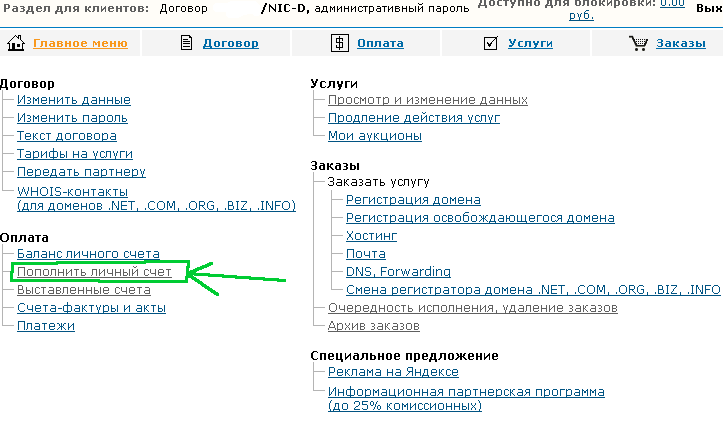Click the document icon next to Договор

(186, 43)
